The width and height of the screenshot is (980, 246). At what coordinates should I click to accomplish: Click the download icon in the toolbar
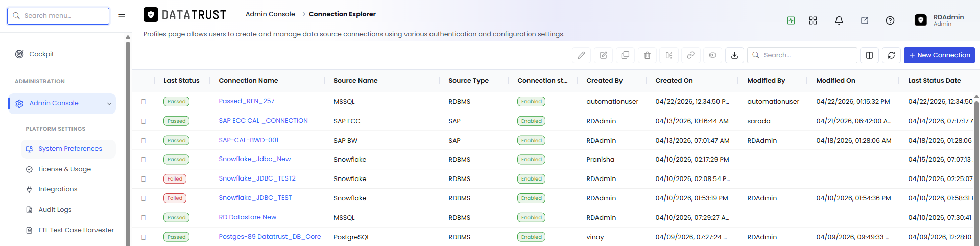point(734,55)
